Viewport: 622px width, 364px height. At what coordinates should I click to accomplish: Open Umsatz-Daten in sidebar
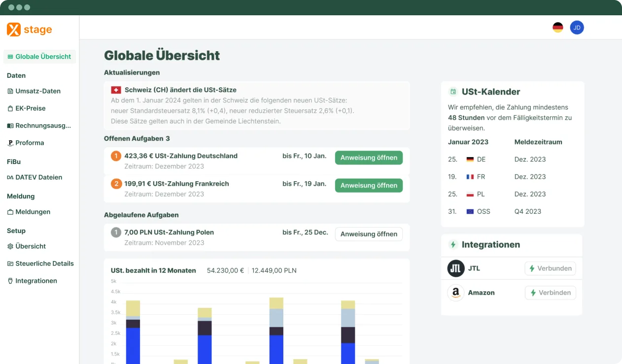(x=34, y=91)
